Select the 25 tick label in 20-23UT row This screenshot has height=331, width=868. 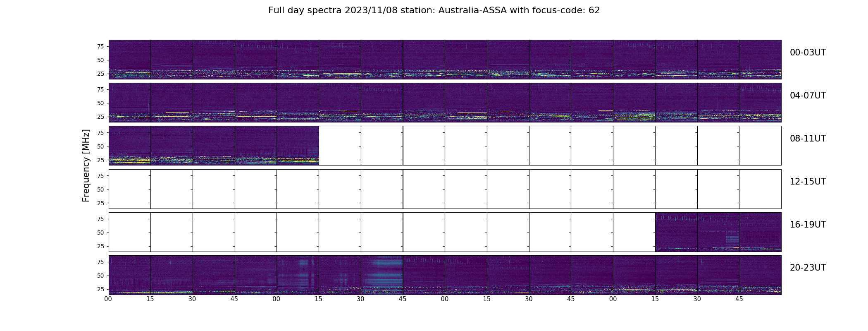pyautogui.click(x=100, y=289)
